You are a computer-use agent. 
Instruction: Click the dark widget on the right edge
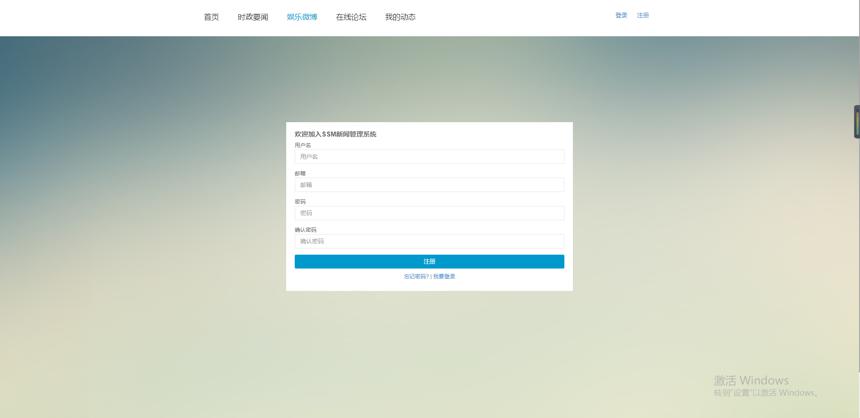point(857,121)
